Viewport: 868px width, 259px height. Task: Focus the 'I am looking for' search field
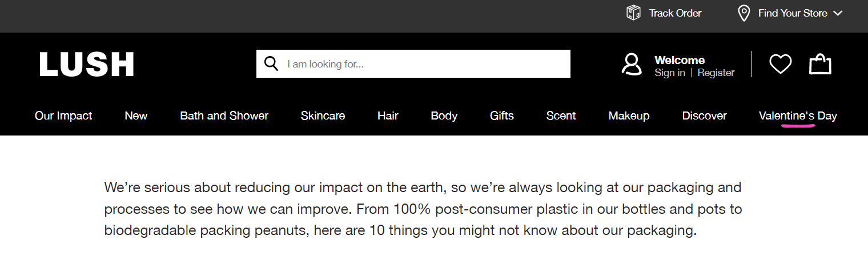[x=413, y=63]
